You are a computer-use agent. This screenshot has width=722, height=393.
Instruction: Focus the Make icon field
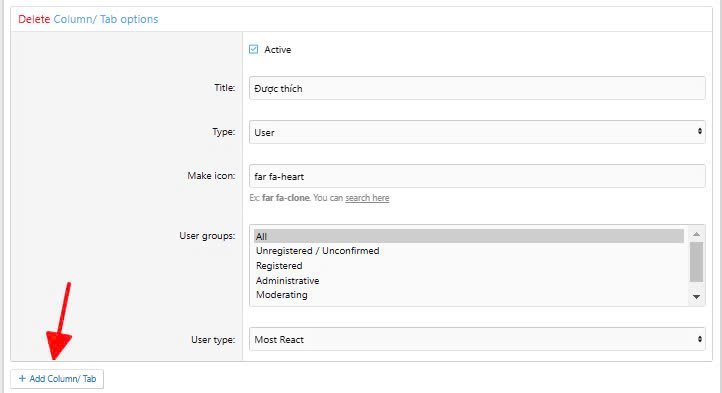(477, 176)
